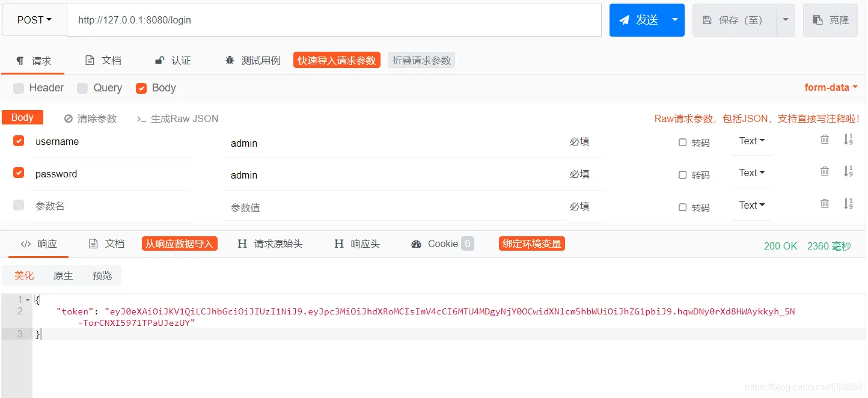
Task: Click the 200 OK status text
Action: tap(780, 246)
